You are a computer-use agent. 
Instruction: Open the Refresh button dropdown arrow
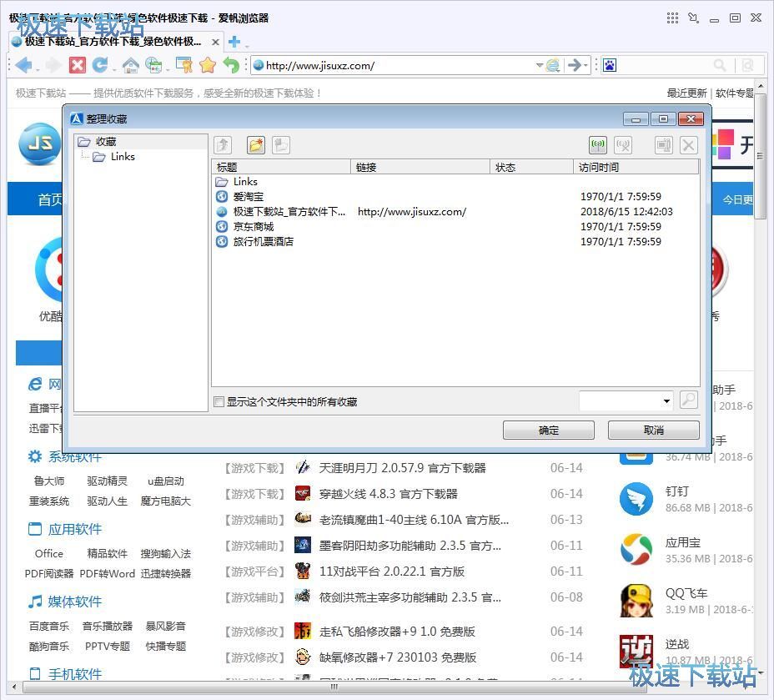pos(114,69)
